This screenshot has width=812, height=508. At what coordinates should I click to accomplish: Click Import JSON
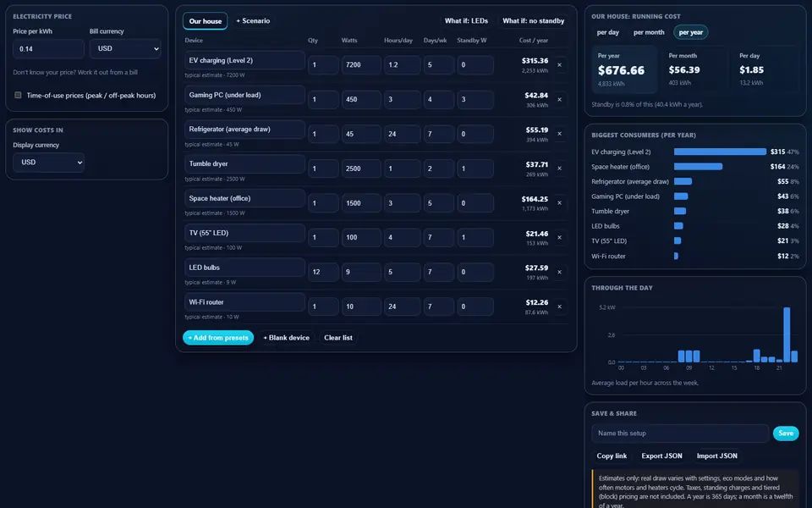click(716, 456)
